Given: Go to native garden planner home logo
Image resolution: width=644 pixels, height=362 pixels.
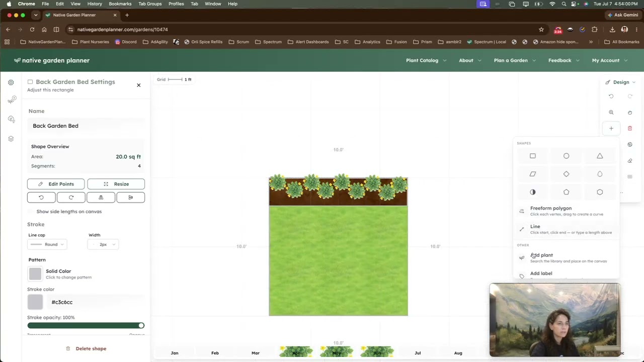Looking at the screenshot, I should [x=52, y=60].
